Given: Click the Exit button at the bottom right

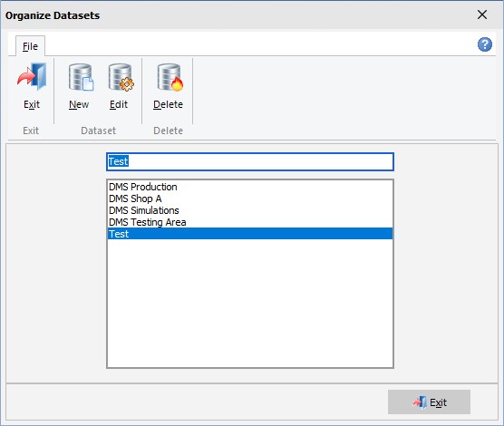Looking at the screenshot, I should [x=429, y=402].
